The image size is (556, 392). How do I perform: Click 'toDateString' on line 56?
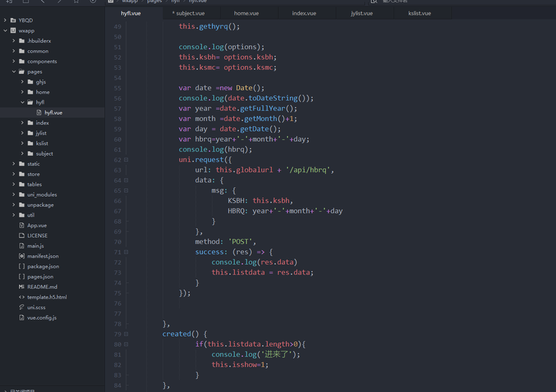point(272,98)
